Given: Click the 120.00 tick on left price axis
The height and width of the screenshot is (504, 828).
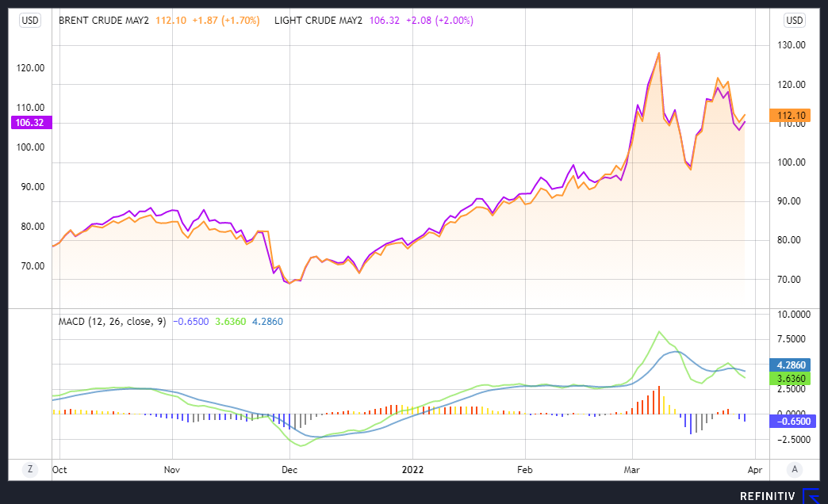Looking at the screenshot, I should point(30,68).
